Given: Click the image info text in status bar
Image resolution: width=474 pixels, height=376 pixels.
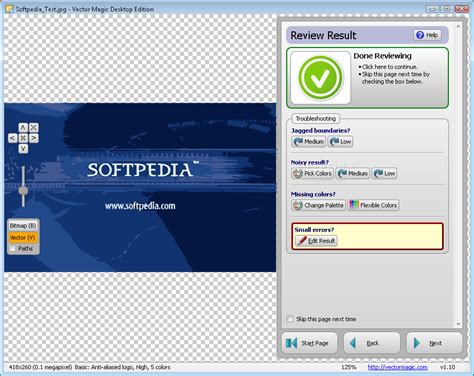Looking at the screenshot, I should (89, 367).
